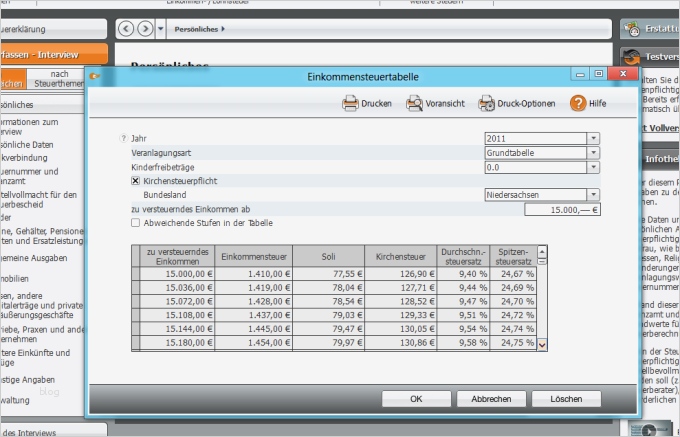Select the cell 1.410,00 €
The image size is (680, 437).
[x=254, y=274]
